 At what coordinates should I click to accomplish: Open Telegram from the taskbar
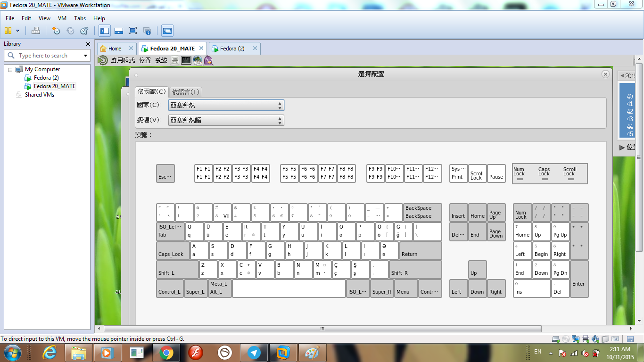254,353
